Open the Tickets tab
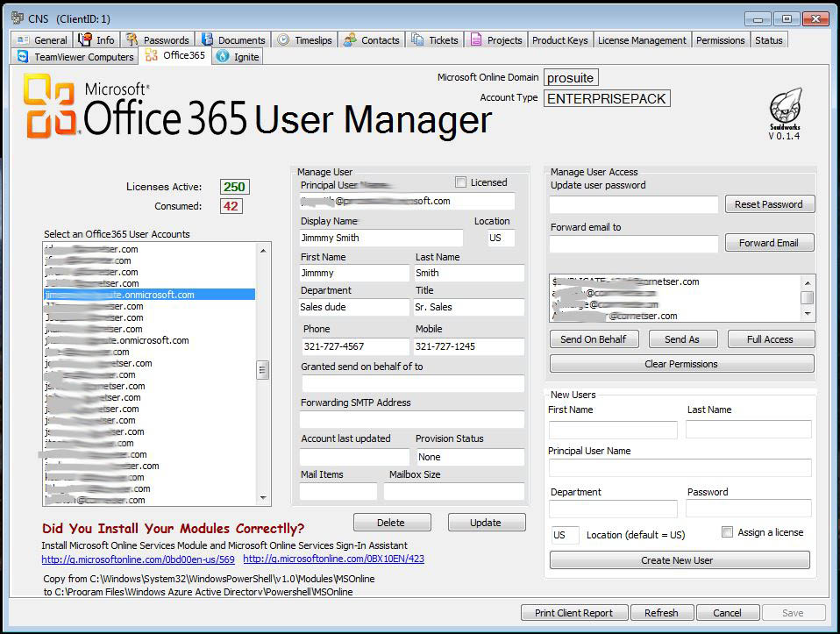The image size is (840, 634). pyautogui.click(x=434, y=40)
